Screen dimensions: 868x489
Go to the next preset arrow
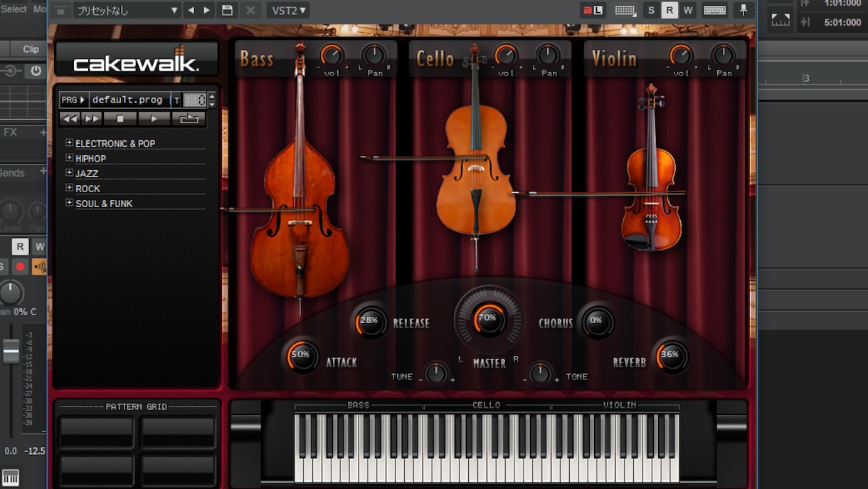click(x=207, y=10)
